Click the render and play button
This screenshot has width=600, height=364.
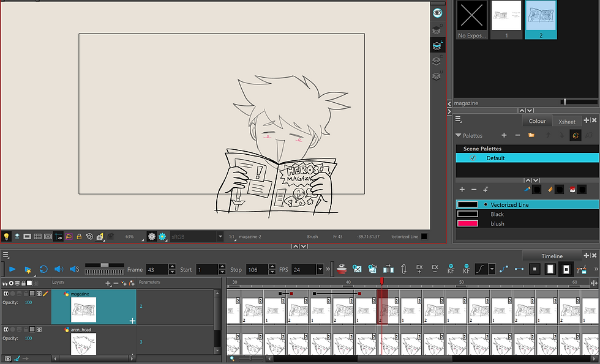(28, 270)
